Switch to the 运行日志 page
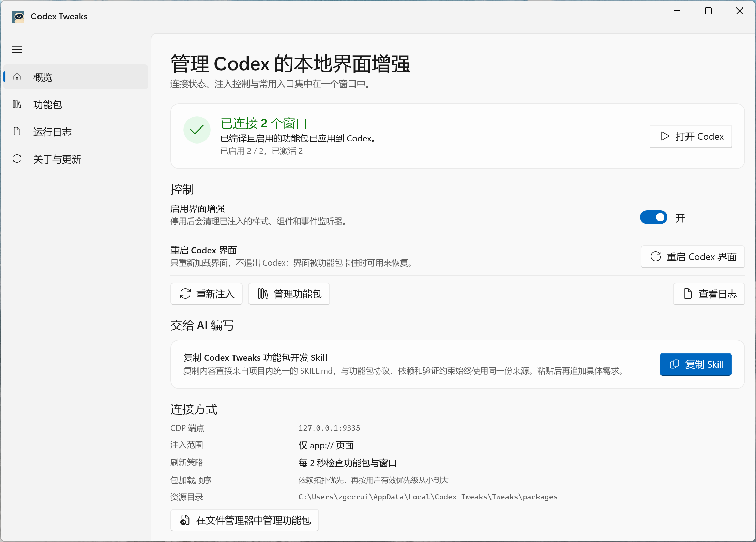Image resolution: width=756 pixels, height=542 pixels. [x=76, y=132]
